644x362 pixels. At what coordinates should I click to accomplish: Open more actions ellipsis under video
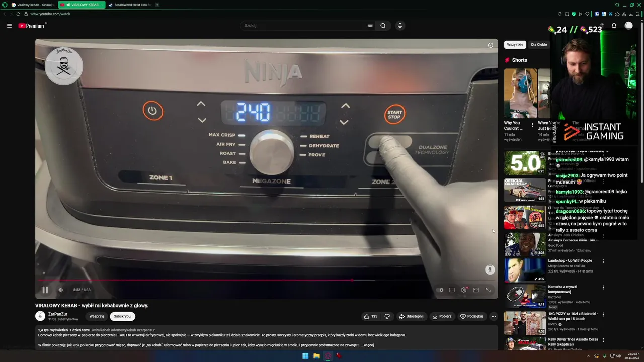pos(494,316)
